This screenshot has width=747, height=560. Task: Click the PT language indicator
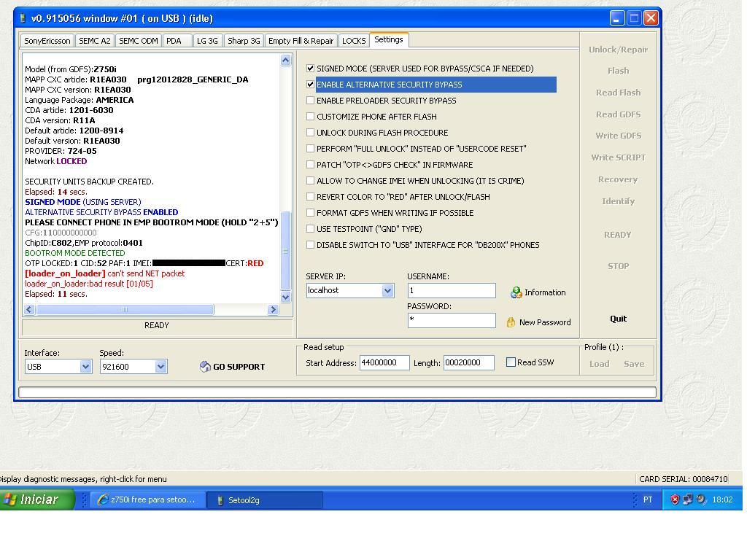[648, 499]
